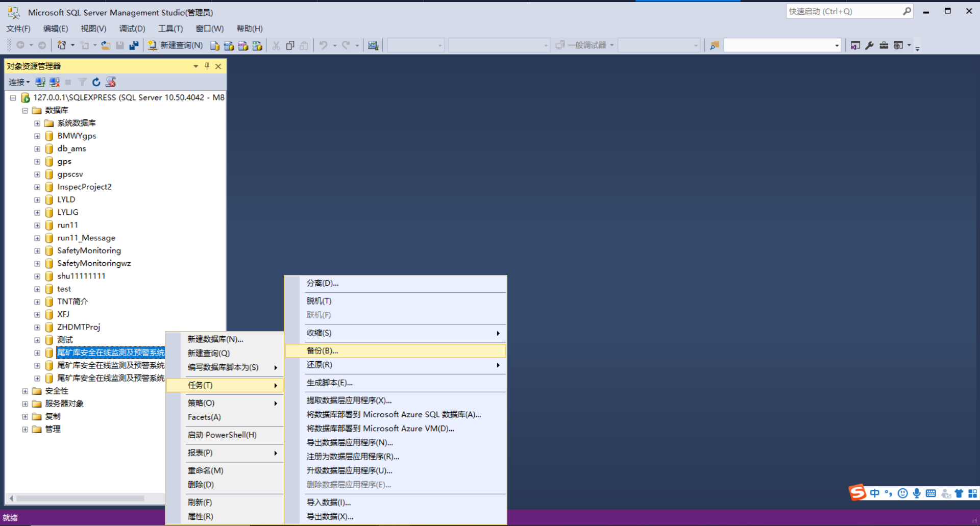Click the Solution Explorer toolbar icon

point(855,45)
